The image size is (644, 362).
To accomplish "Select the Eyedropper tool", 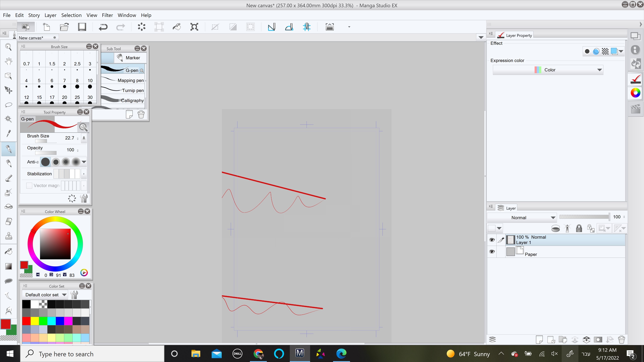I will point(9,133).
